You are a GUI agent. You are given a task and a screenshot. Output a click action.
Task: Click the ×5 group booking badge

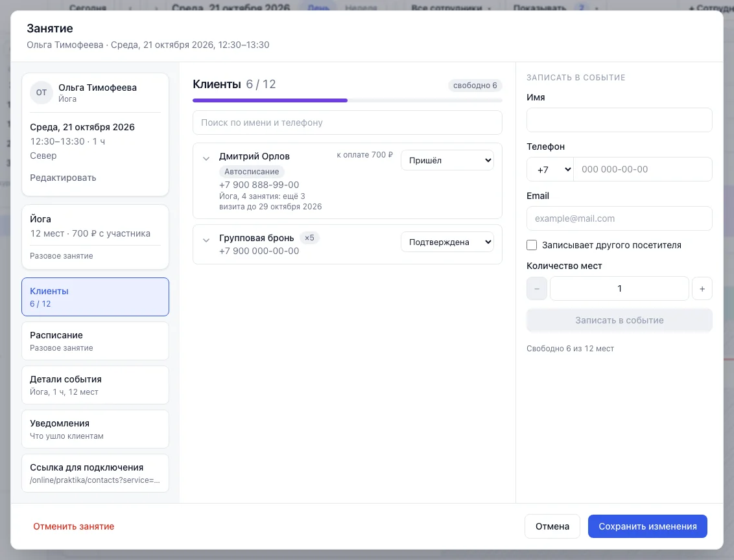point(309,238)
